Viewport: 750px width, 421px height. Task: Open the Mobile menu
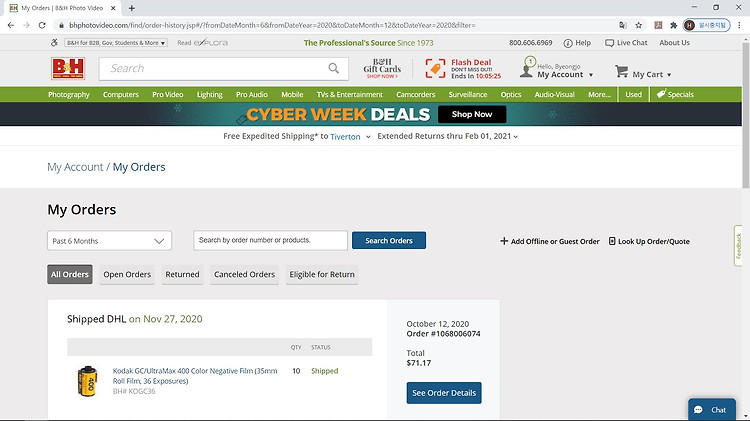pyautogui.click(x=292, y=94)
